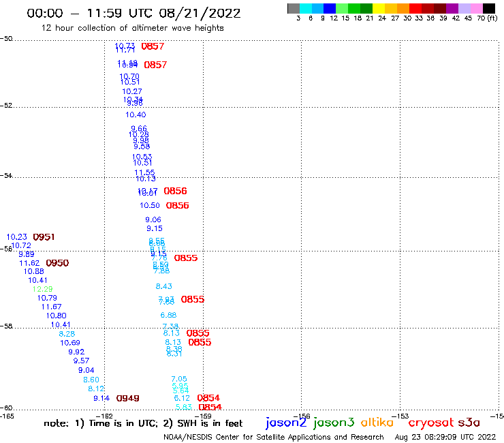Viewport: 504px width, 443px height.
Task: Pick the yellow legend swatch near 24
Action: click(x=379, y=8)
